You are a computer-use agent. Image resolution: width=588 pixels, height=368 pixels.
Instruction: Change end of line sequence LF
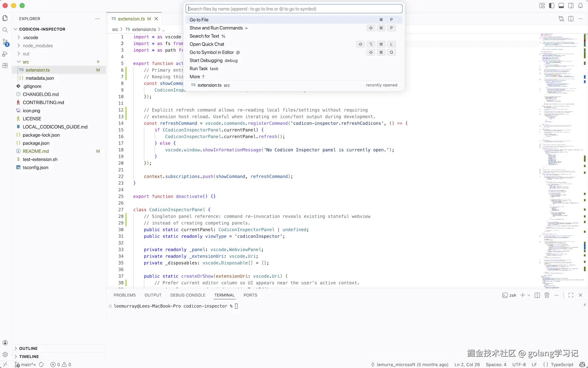(534, 364)
